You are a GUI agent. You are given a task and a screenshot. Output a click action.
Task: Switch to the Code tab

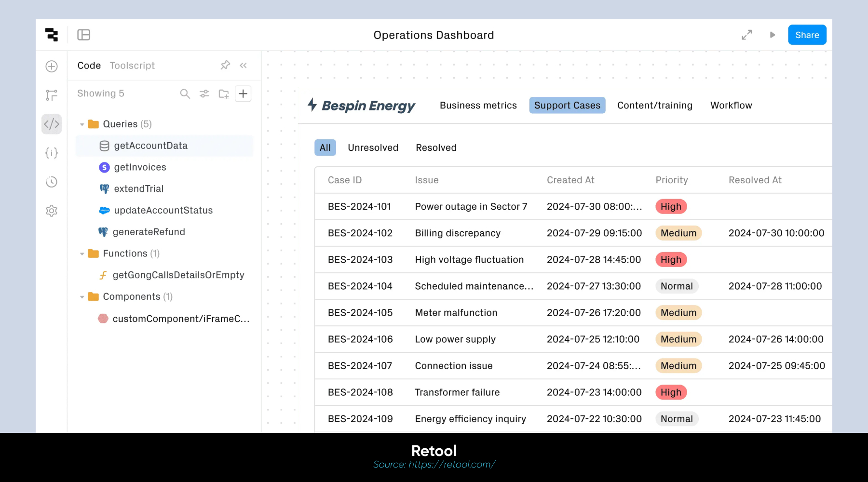(89, 66)
